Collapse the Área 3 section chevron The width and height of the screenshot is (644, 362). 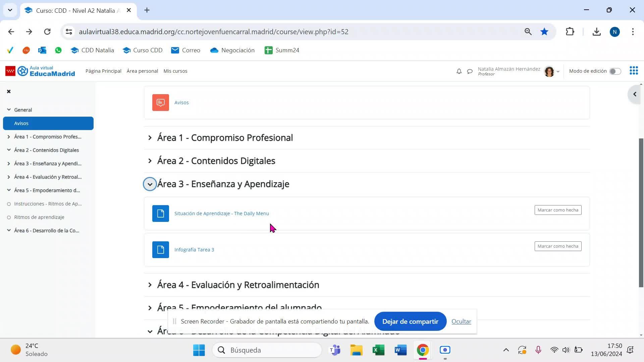tap(150, 184)
